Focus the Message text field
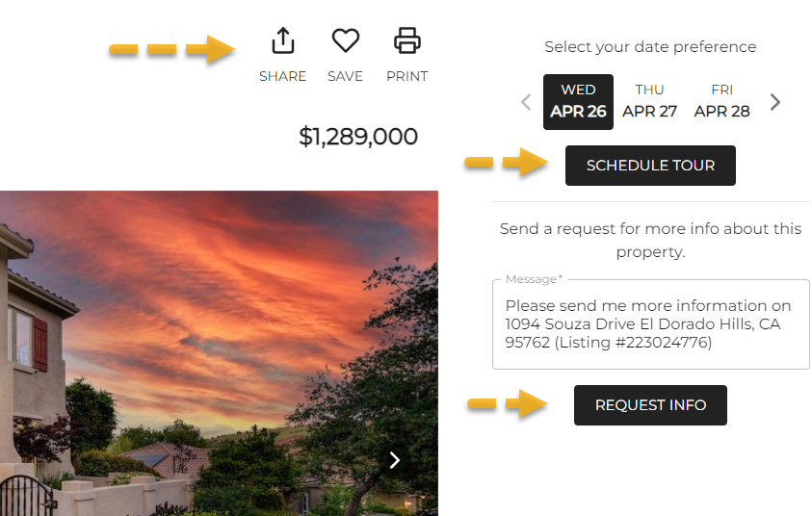 coord(651,324)
